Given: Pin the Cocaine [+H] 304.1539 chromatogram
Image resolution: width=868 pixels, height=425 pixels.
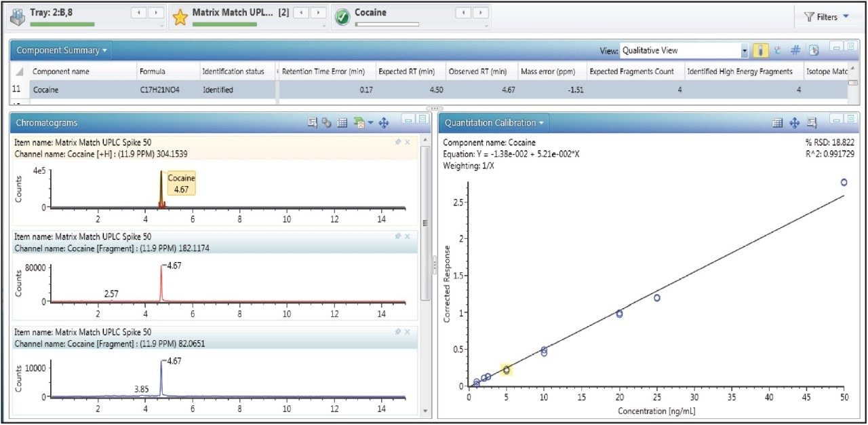Looking at the screenshot, I should 397,142.
